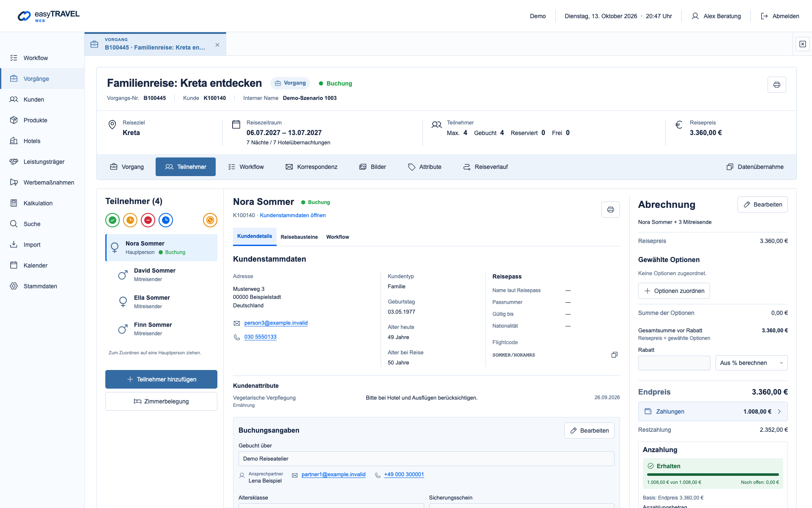Go to Produkte in sidebar
812x508 pixels.
click(42, 120)
